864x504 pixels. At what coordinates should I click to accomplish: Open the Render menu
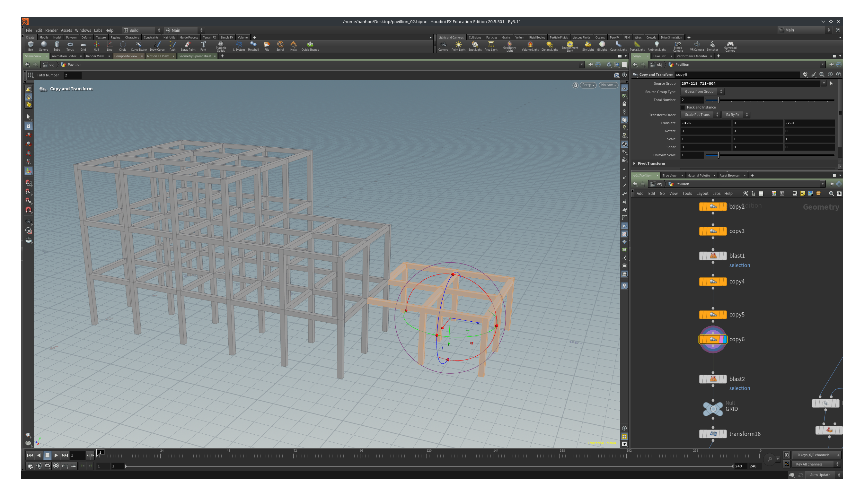pos(51,30)
